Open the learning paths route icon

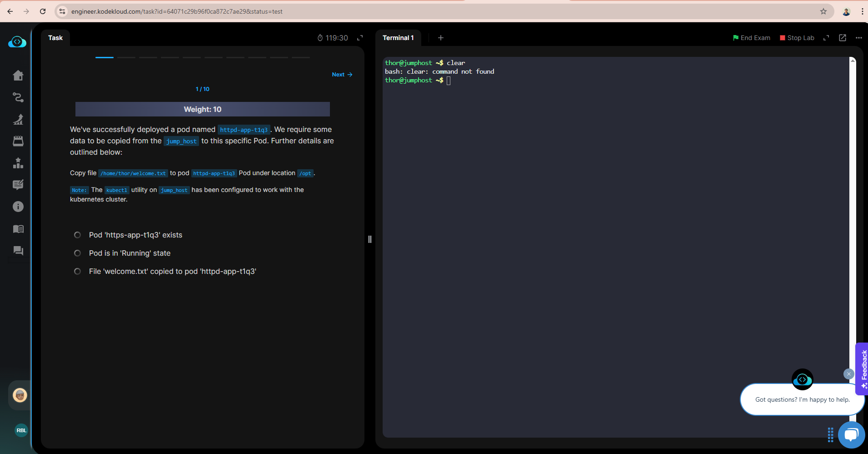[x=18, y=97]
